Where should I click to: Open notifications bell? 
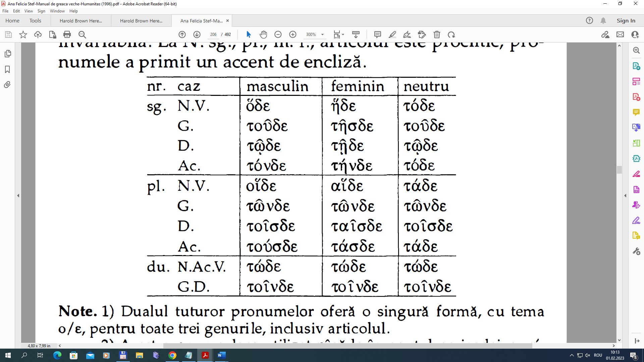(x=603, y=20)
